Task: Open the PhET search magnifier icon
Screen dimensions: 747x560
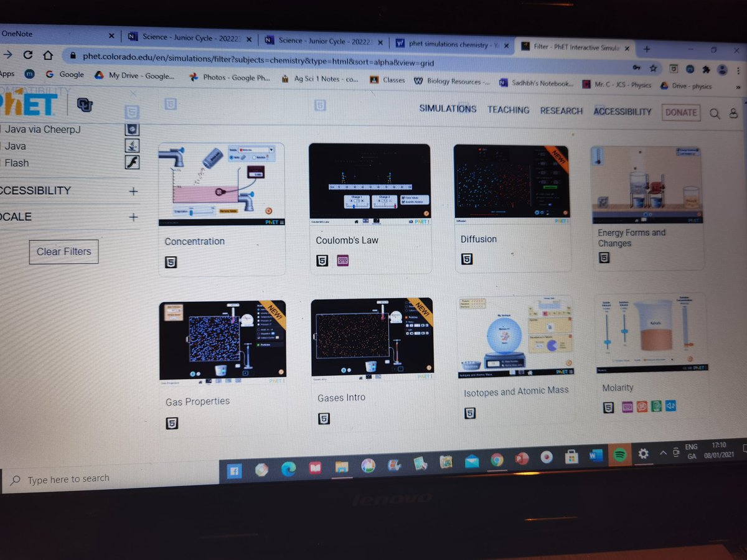Action: (715, 113)
